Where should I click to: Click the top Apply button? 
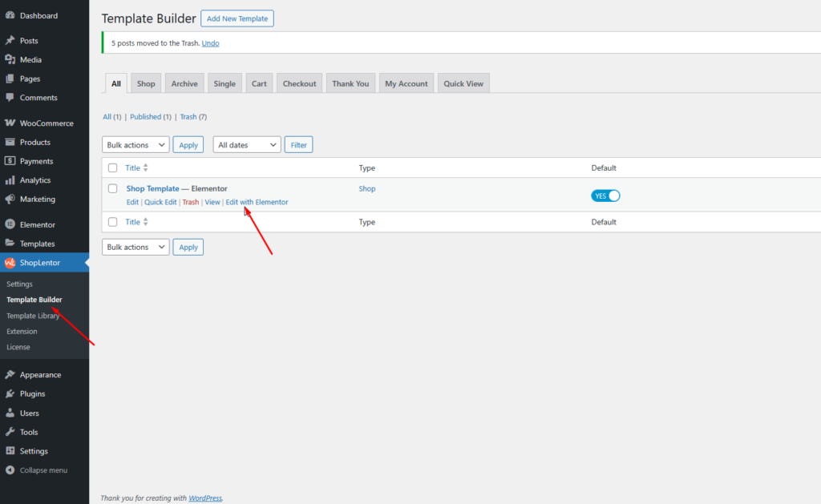(x=188, y=145)
